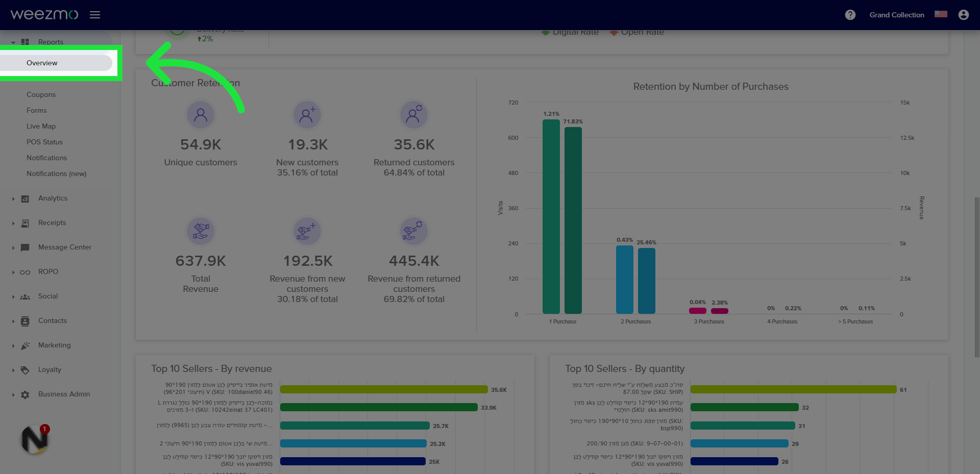Click the 25K navy revenue bar
The image size is (980, 474).
click(353, 461)
